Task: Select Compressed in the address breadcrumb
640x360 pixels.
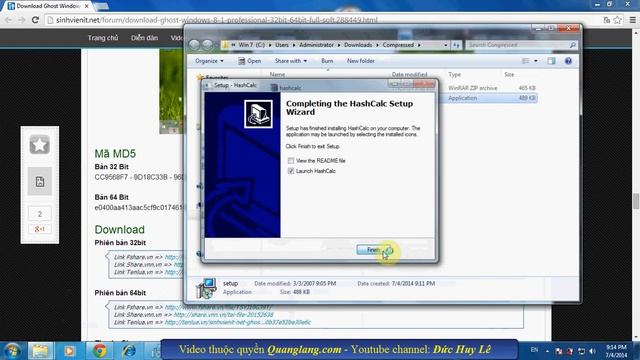Action: click(x=398, y=45)
